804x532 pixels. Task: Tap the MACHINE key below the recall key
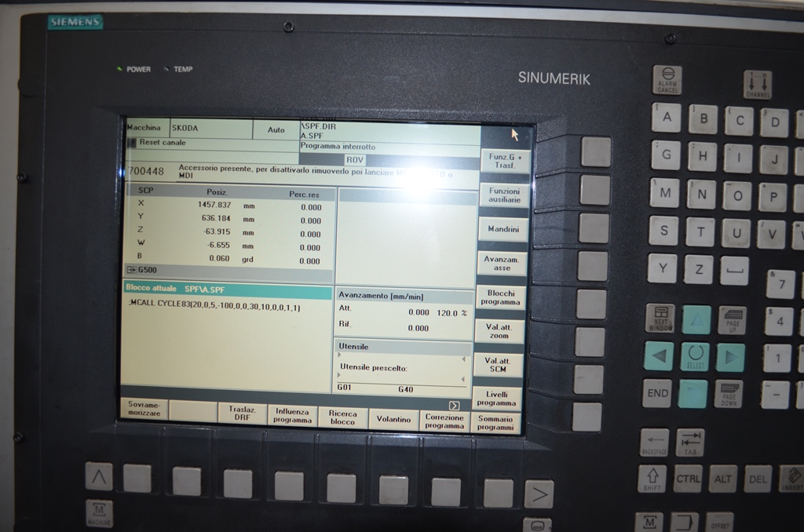[x=99, y=514]
